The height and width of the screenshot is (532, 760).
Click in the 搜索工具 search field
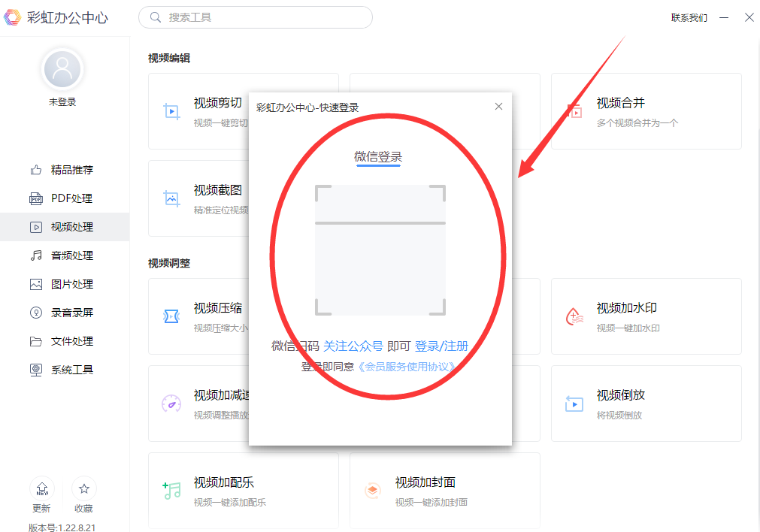click(x=256, y=17)
